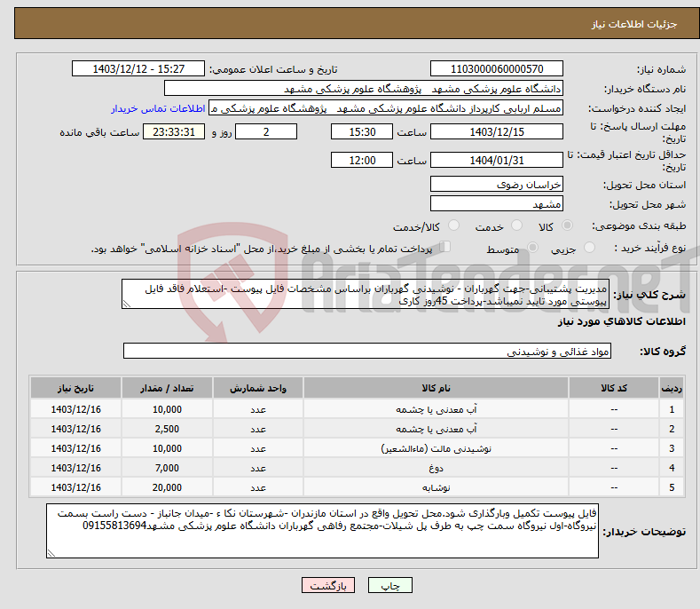Click the بازگشت back button
Viewport: 700px width, 609px height.
point(328,585)
